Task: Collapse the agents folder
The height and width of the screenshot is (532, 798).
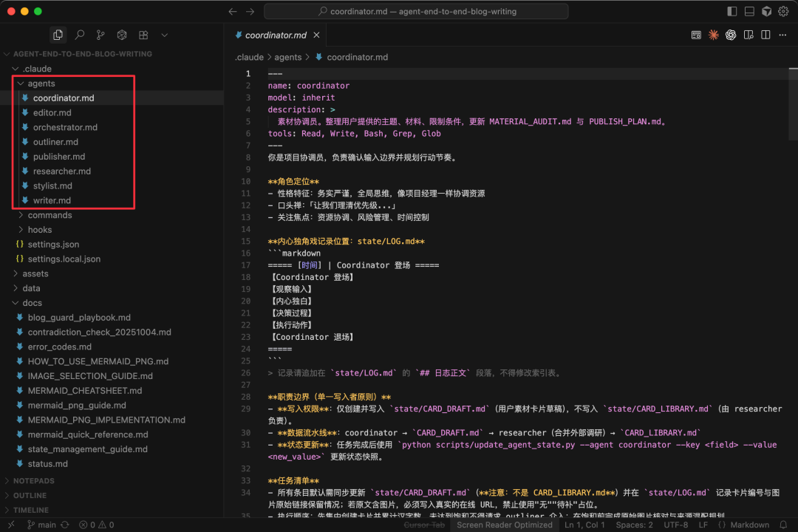Action: tap(112, 83)
